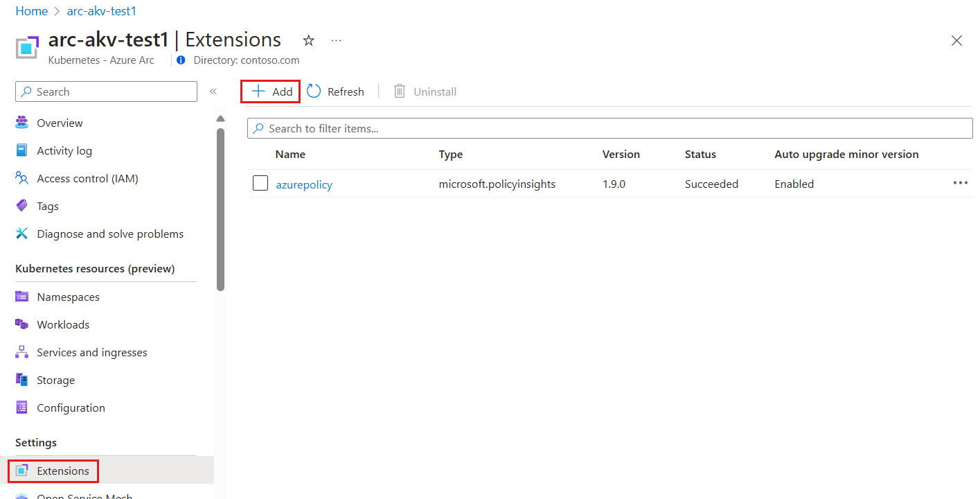Viewport: 980px width, 499px height.
Task: Click the Refresh circular arrow icon
Action: click(314, 91)
